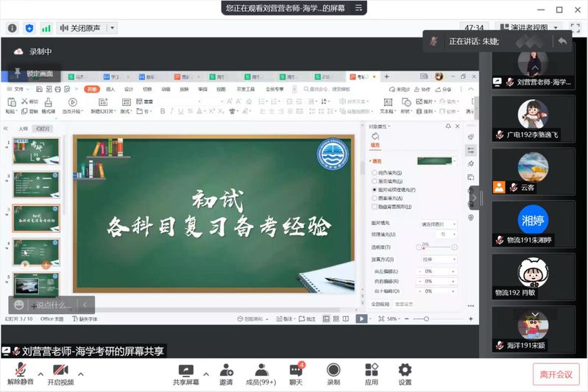Enter full screen mode icon
The width and height of the screenshot is (588, 392).
[575, 27]
